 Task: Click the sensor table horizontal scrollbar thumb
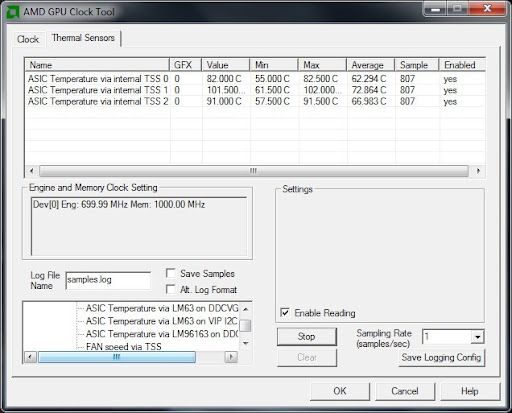click(x=254, y=171)
